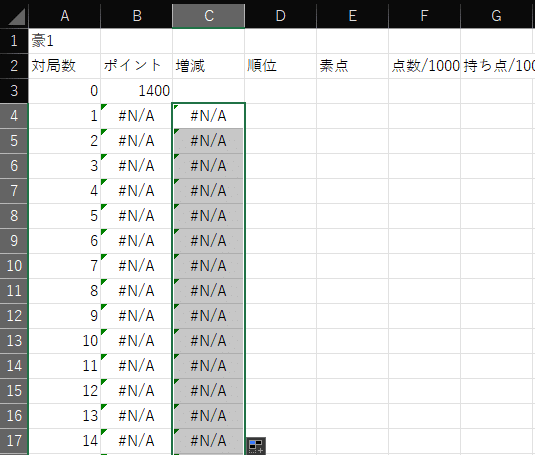
Task: Select column C header
Action: pos(208,16)
